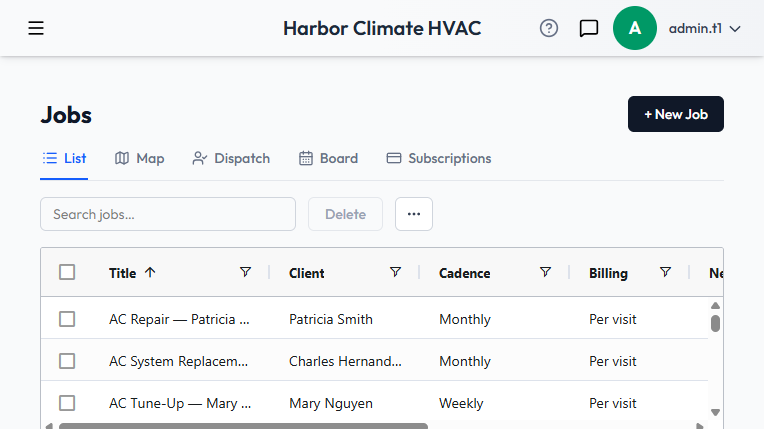
Task: Open the hamburger navigation menu
Action: [36, 28]
